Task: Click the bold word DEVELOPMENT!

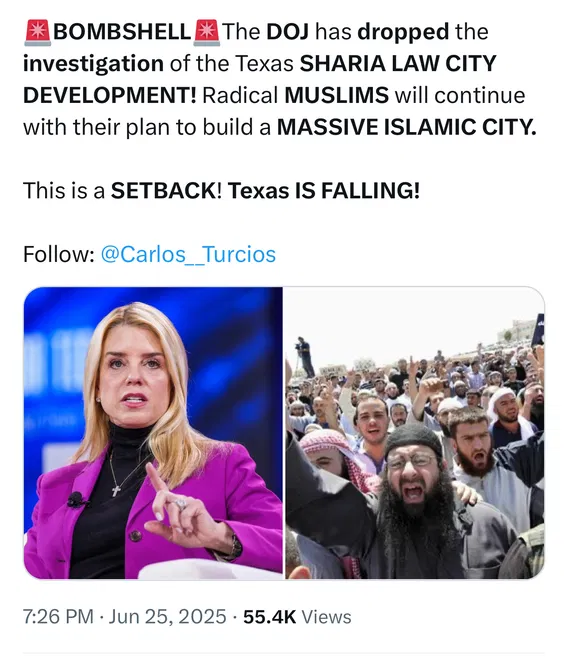Action: point(109,95)
